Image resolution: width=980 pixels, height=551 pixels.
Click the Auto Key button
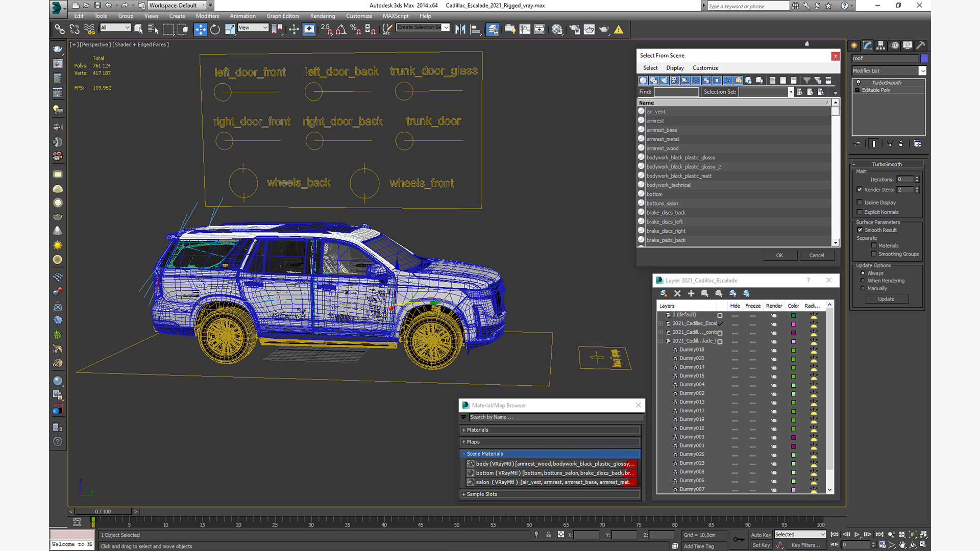point(761,535)
